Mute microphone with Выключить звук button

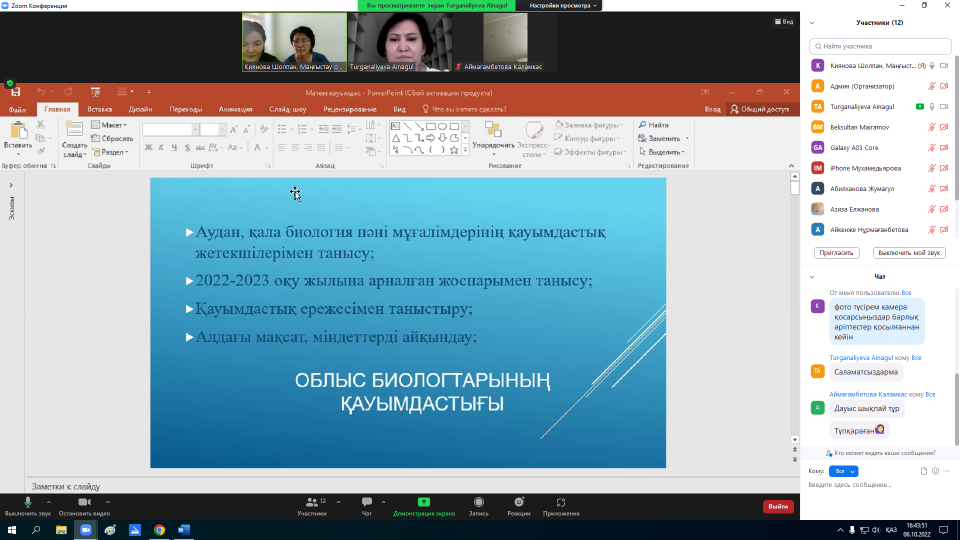point(27,502)
